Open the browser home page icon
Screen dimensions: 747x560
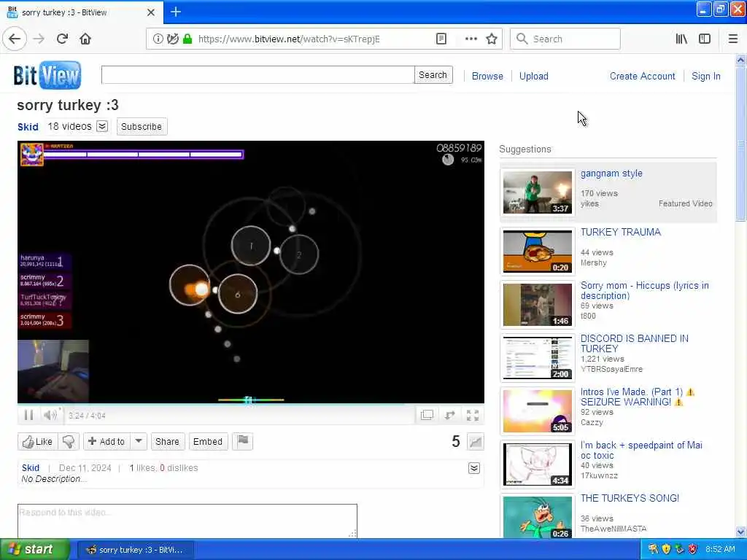coord(85,39)
